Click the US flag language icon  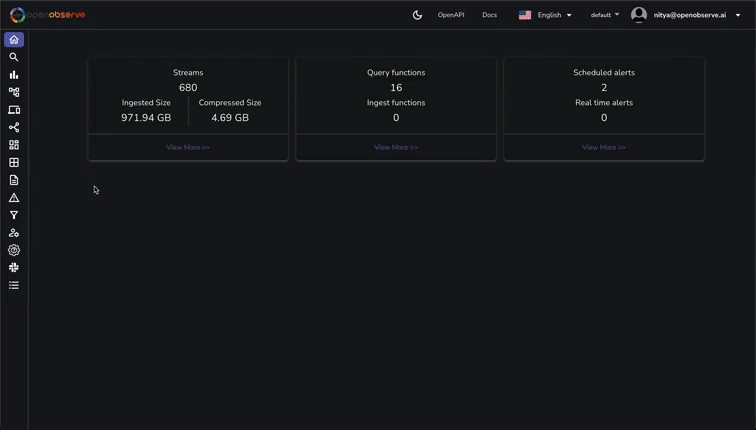pos(525,15)
